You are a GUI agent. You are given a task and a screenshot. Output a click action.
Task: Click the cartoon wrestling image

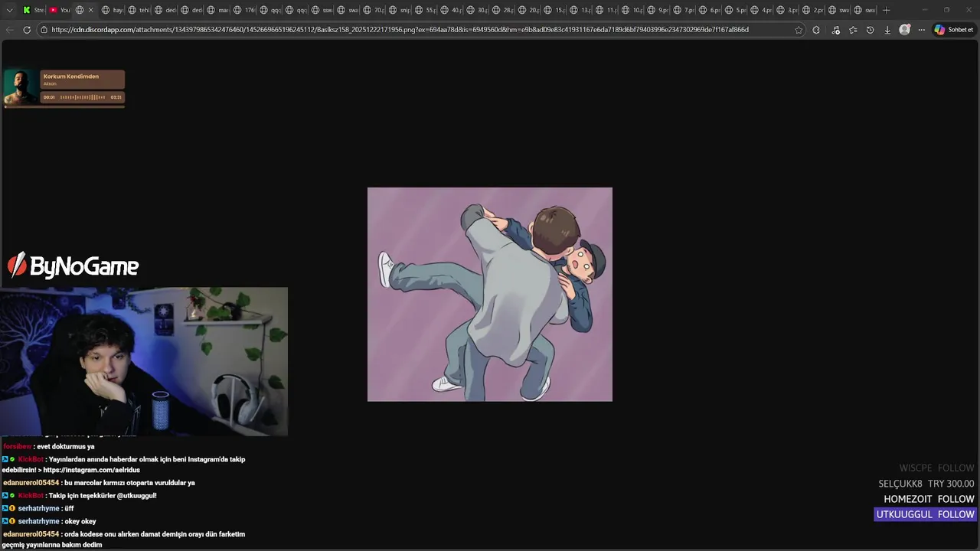(x=490, y=295)
